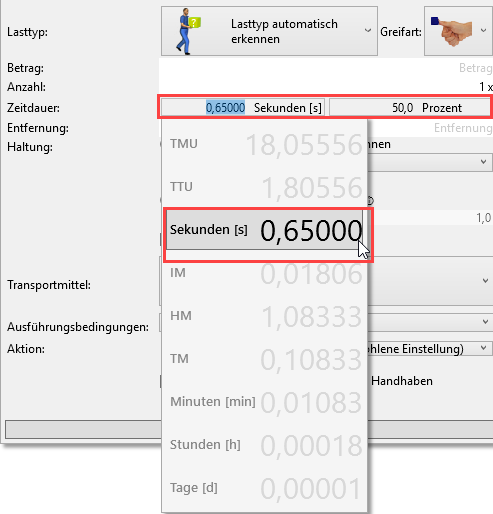
Task: Select TTU unit option
Action: (x=264, y=187)
